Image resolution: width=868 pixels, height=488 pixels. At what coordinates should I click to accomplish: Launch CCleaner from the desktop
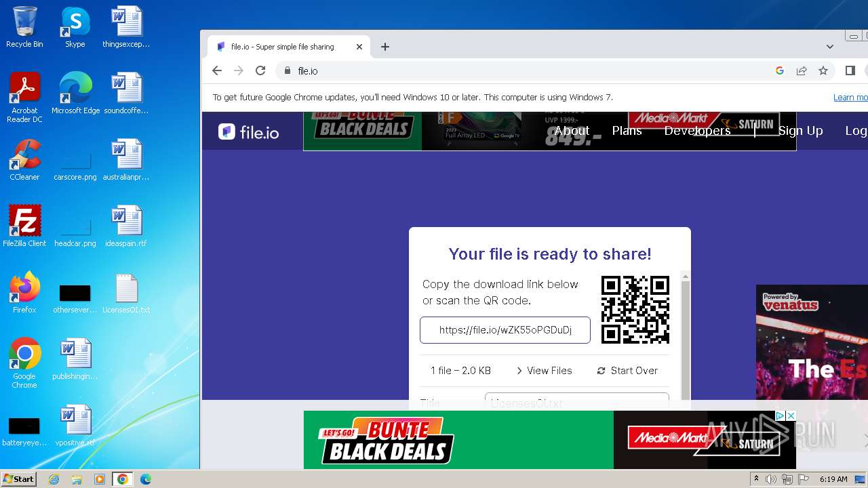click(x=24, y=160)
